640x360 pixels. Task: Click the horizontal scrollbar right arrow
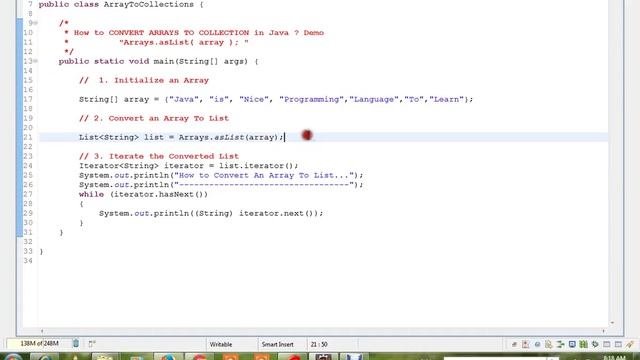pos(603,331)
